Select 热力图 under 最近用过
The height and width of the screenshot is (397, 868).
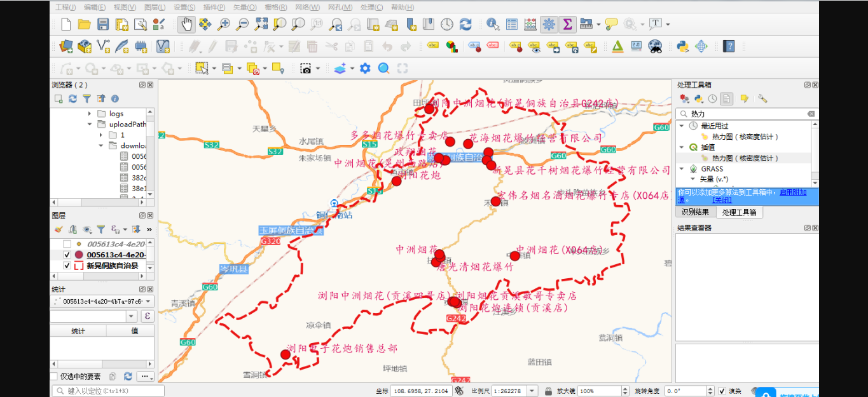click(x=745, y=137)
